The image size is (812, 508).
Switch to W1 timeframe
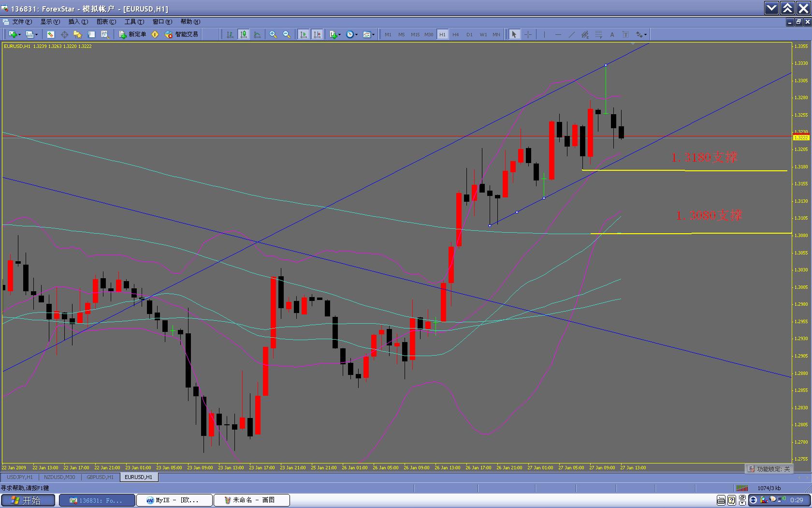(483, 34)
